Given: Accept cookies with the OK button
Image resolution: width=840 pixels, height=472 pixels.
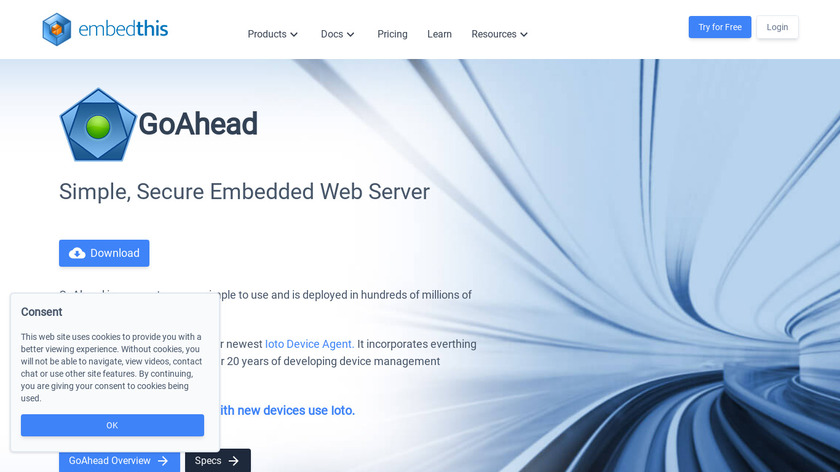Looking at the screenshot, I should pos(112,425).
